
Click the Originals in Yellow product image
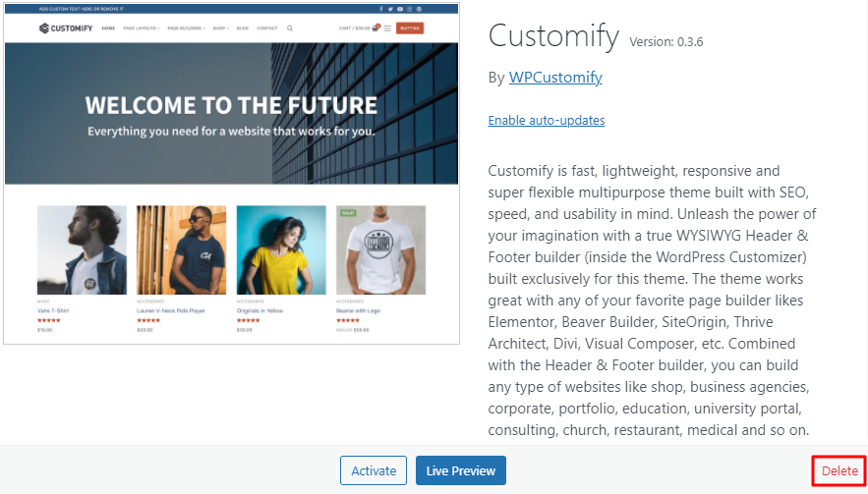click(x=281, y=250)
